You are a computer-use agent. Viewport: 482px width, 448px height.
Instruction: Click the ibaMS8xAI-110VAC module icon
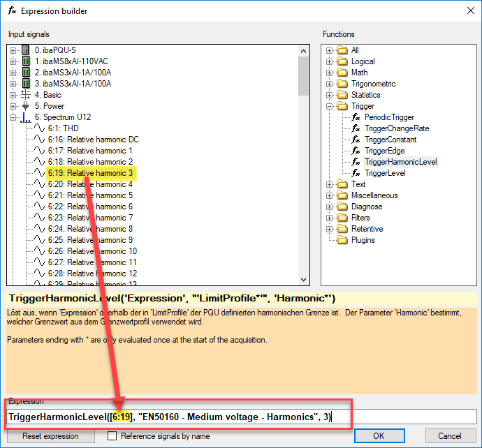point(26,61)
